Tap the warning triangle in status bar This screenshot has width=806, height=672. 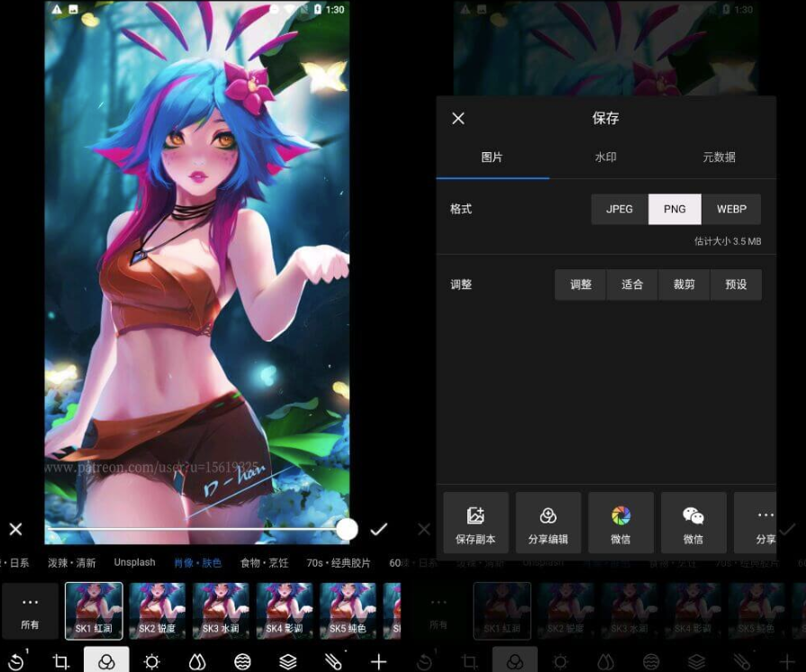coord(57,9)
